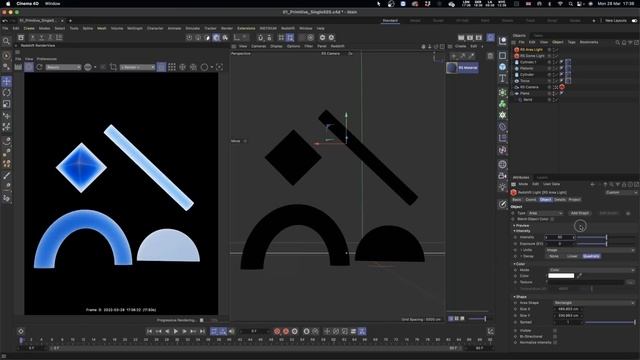Open the light Type dropdown

545,213
